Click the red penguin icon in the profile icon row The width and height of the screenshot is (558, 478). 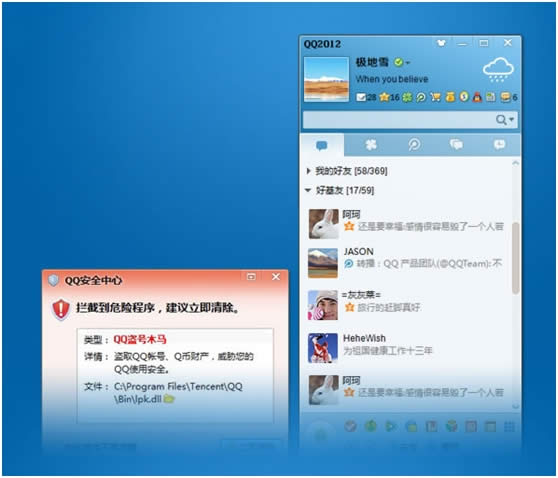click(477, 96)
